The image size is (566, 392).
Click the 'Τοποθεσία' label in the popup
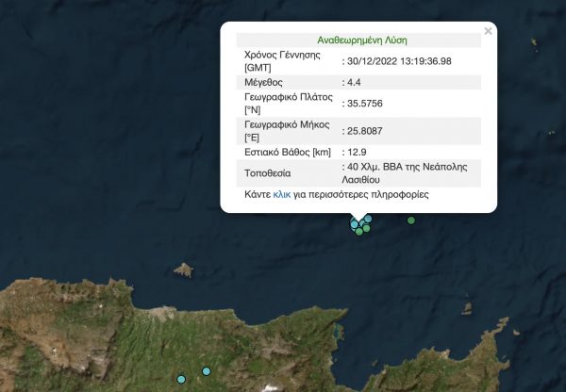[x=268, y=172]
